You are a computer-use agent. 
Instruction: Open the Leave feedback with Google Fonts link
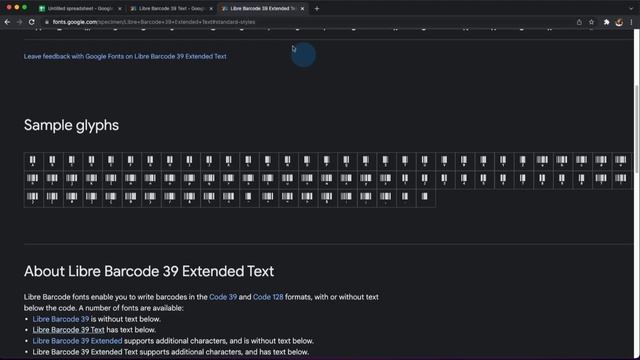pos(125,56)
